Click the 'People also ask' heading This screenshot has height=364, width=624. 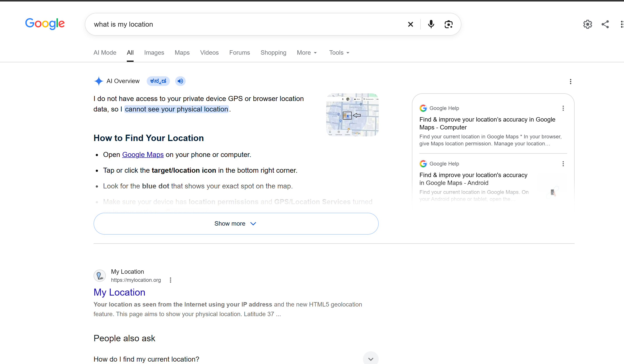coord(124,338)
